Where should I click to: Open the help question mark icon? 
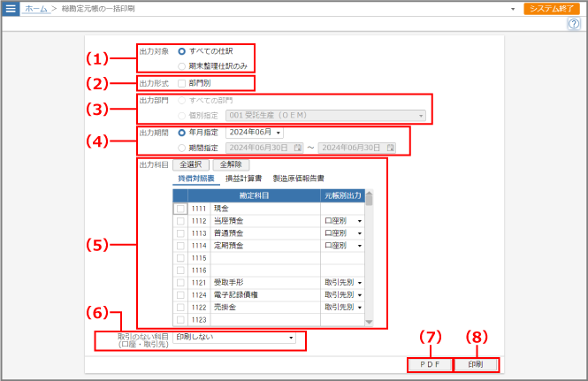[574, 24]
